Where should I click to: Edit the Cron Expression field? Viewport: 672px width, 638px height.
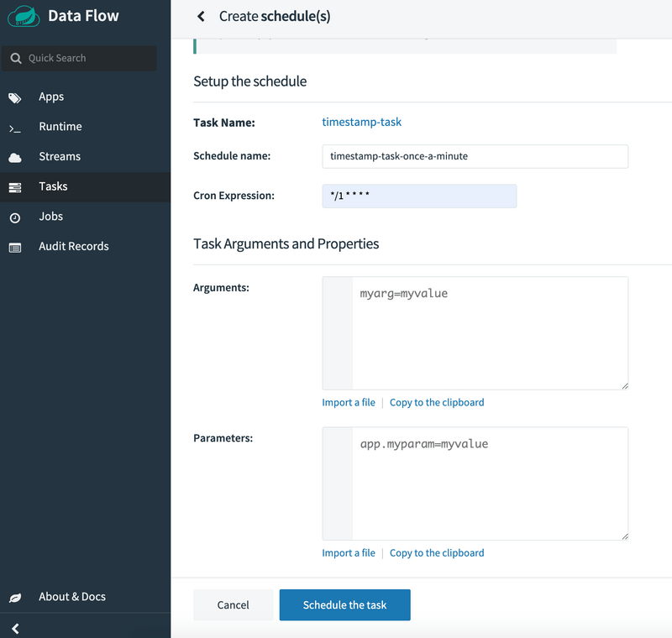(x=419, y=196)
